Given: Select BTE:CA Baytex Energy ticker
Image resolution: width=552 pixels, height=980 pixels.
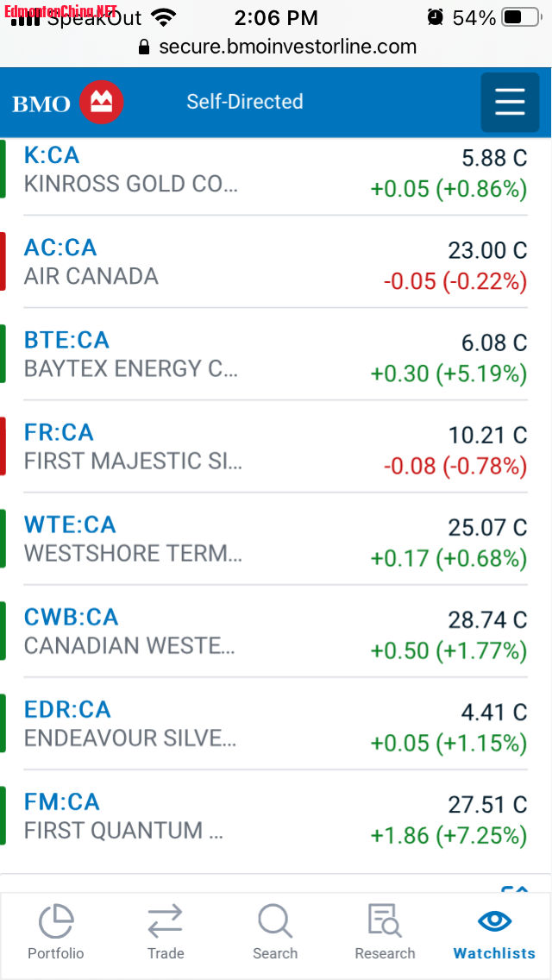Looking at the screenshot, I should tap(66, 340).
